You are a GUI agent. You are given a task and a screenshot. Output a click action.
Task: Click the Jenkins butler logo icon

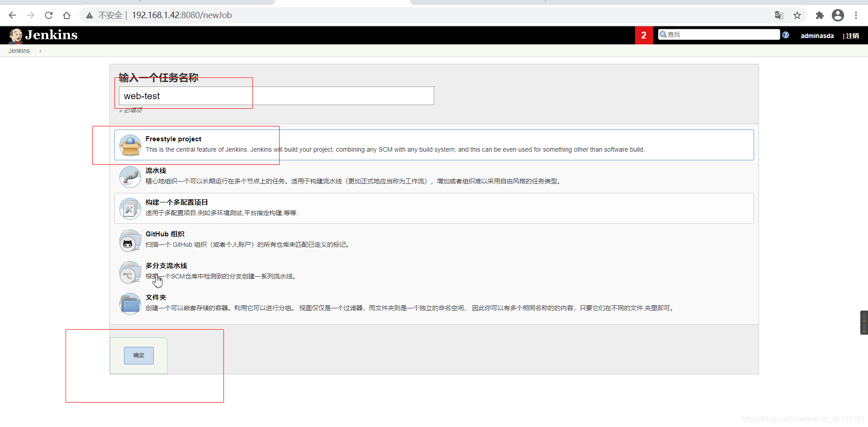point(16,35)
